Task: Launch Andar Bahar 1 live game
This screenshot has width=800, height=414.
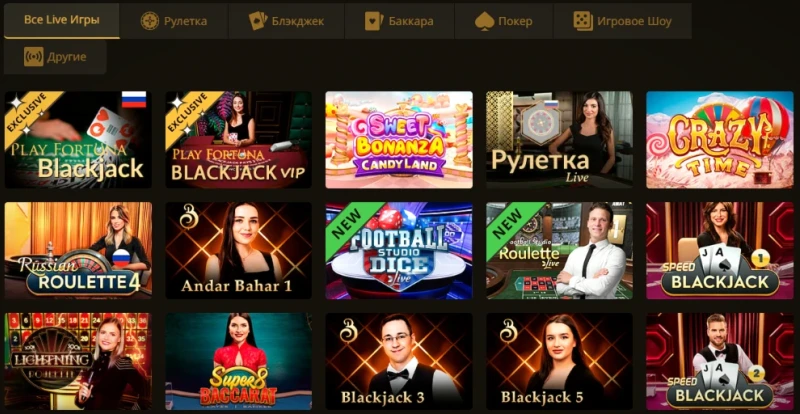Action: tap(238, 251)
